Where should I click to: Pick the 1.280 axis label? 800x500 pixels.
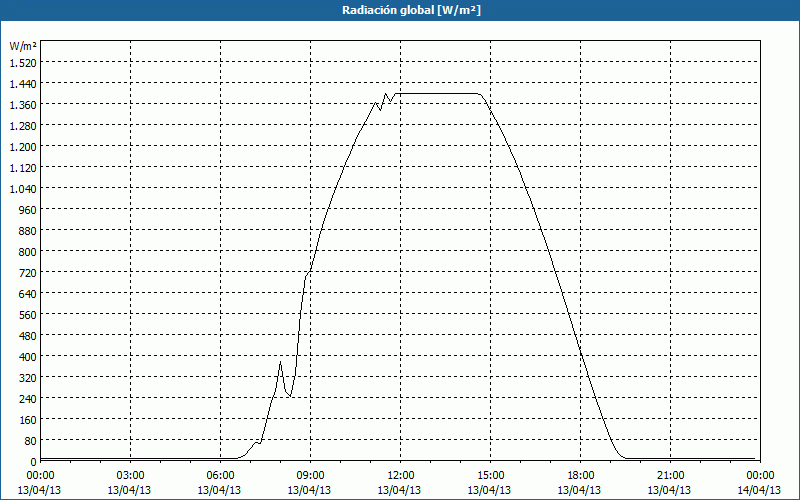[x=23, y=126]
